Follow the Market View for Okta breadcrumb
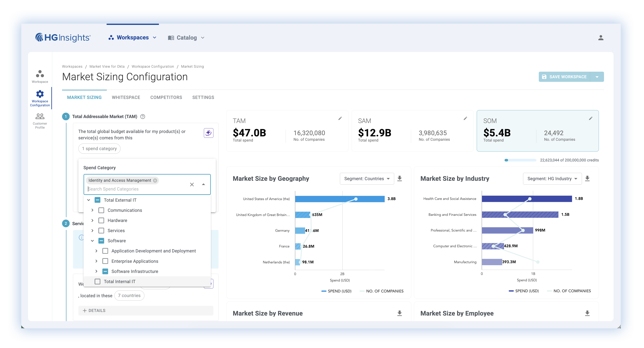 coord(107,66)
